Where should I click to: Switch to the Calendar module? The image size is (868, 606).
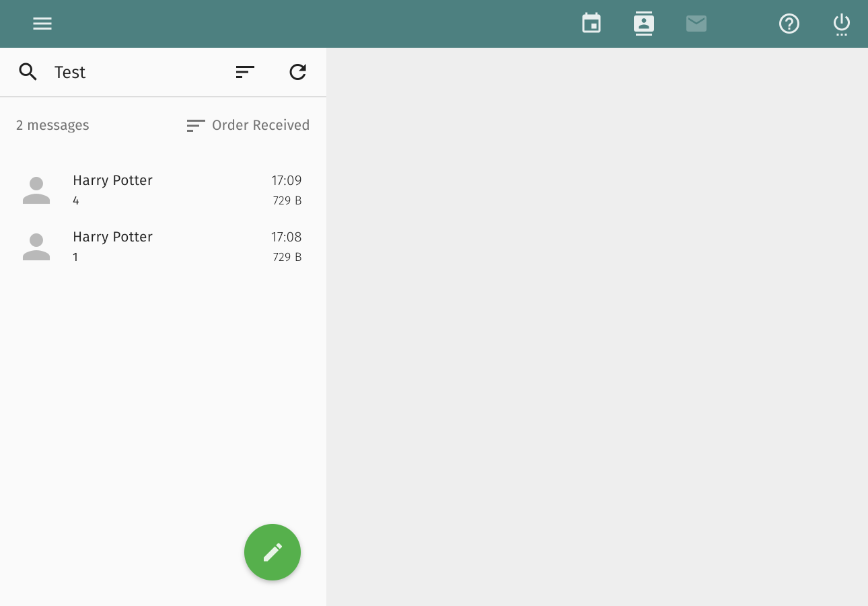tap(591, 24)
